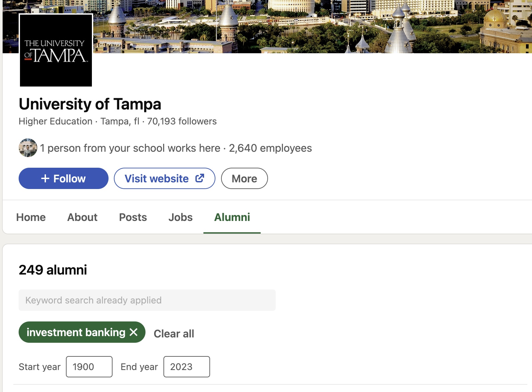View the Jobs tab
Viewport: 532px width, 392px height.
pyautogui.click(x=180, y=217)
